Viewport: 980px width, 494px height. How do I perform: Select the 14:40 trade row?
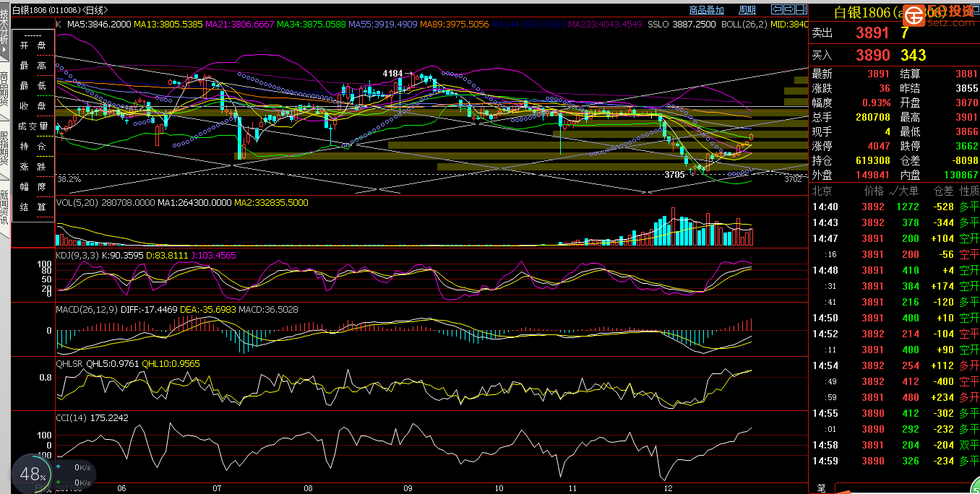(895, 207)
